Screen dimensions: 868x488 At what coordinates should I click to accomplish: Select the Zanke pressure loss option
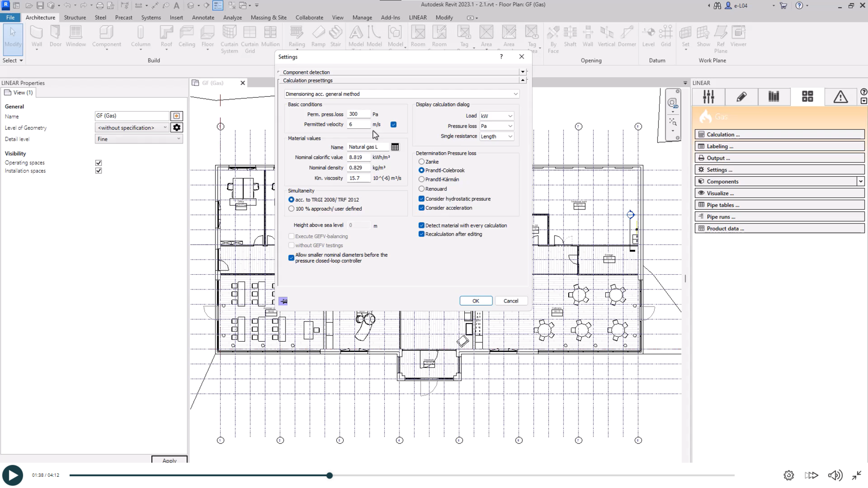421,162
